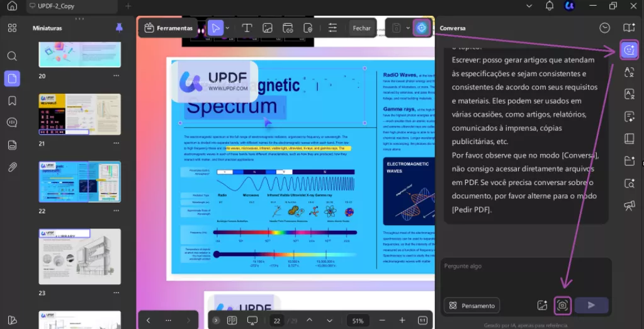This screenshot has width=644, height=329.
Task: Open a new tab with the plus button
Action: (128, 6)
